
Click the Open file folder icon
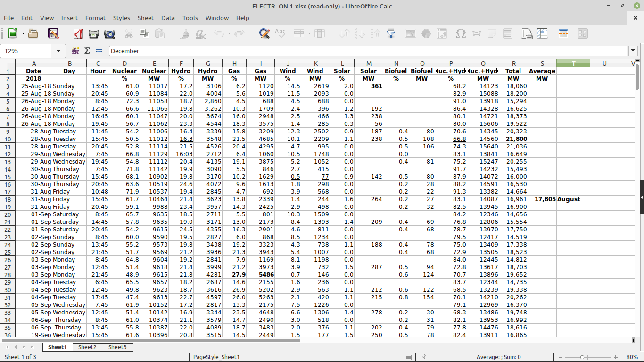click(x=33, y=33)
